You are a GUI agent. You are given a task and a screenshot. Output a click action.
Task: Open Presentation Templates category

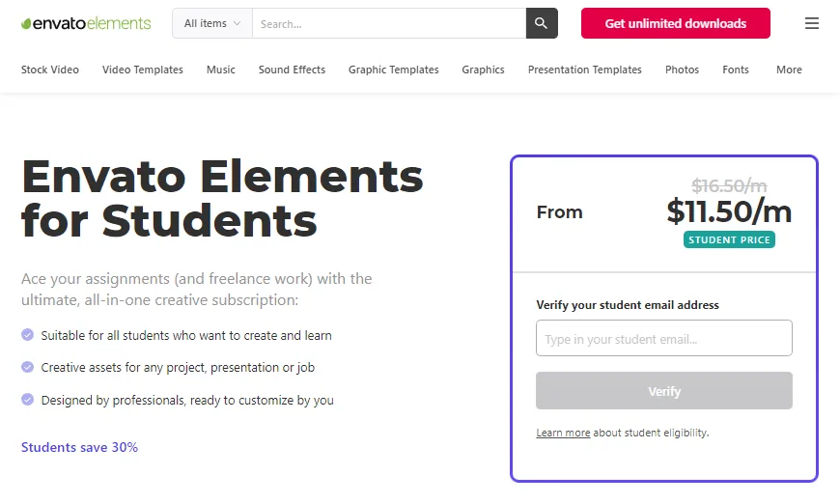[x=584, y=70]
